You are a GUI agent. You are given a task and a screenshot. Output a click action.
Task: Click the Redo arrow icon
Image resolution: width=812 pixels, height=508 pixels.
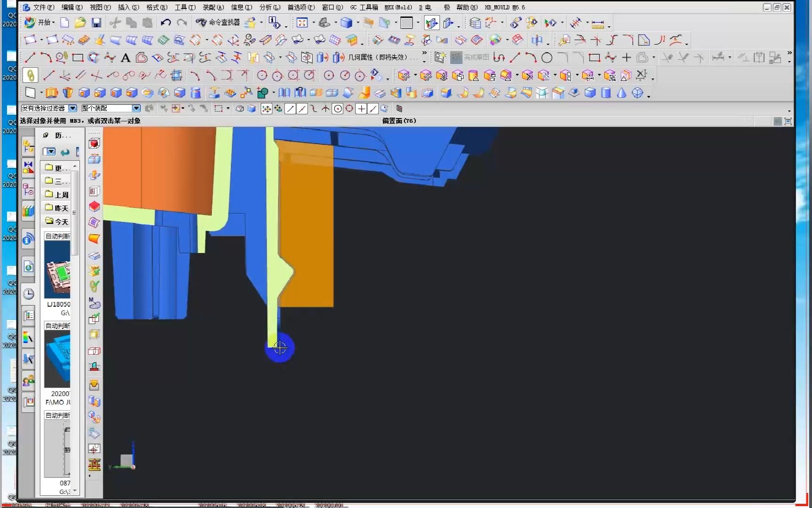pyautogui.click(x=182, y=22)
